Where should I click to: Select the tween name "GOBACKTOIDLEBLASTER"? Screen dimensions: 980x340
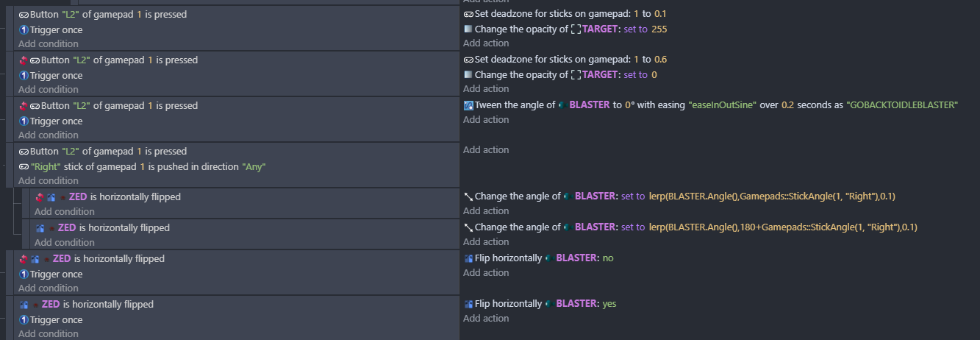pos(903,105)
